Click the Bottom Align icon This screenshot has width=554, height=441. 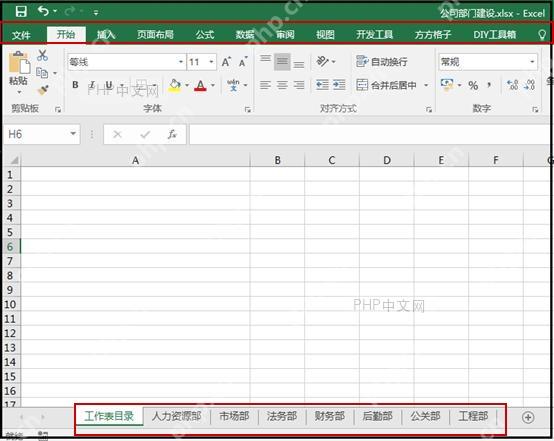pyautogui.click(x=299, y=63)
